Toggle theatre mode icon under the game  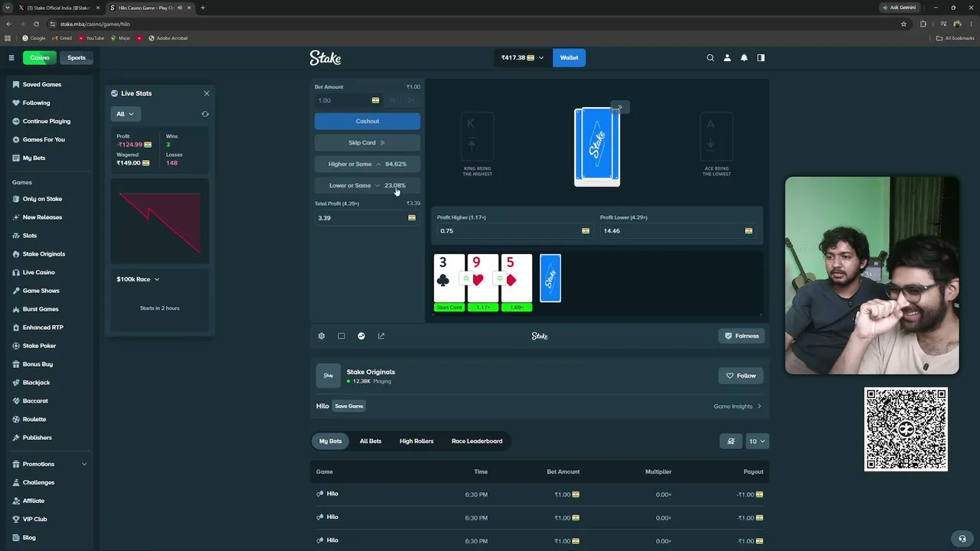[341, 336]
